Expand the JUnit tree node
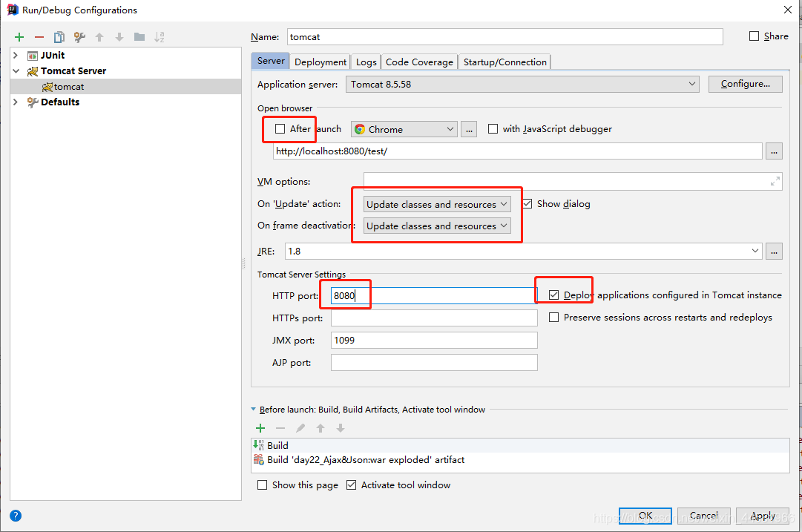This screenshot has height=532, width=802. coord(16,55)
